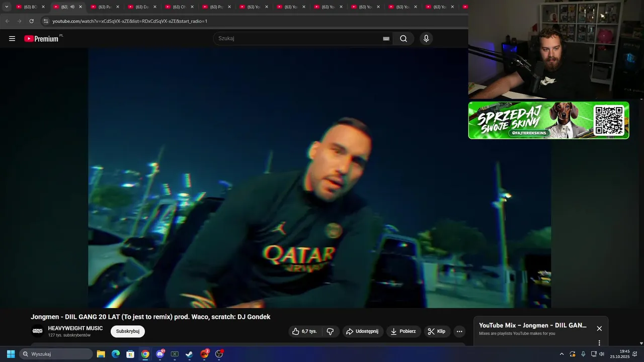Screen dimensions: 644x362
Task: Open clock and date 19:45 flyout
Action: point(620,354)
